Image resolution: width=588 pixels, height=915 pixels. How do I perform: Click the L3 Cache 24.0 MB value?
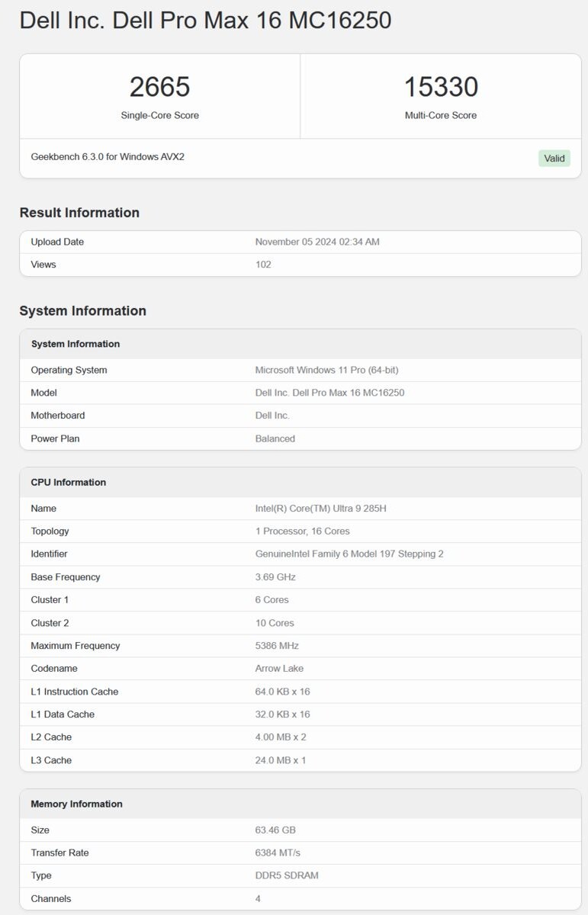pos(281,759)
